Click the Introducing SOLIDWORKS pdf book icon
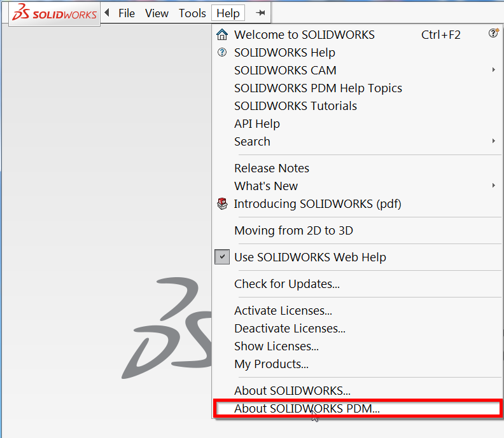 [222, 203]
